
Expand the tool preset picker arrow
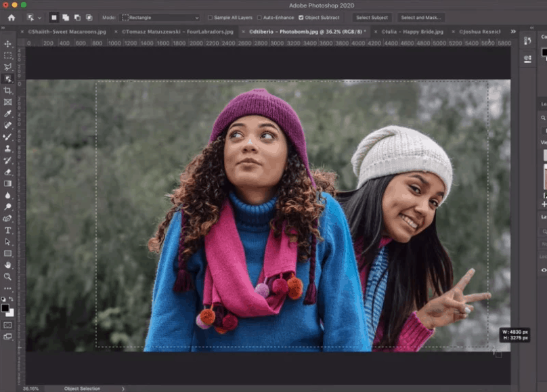[39, 18]
